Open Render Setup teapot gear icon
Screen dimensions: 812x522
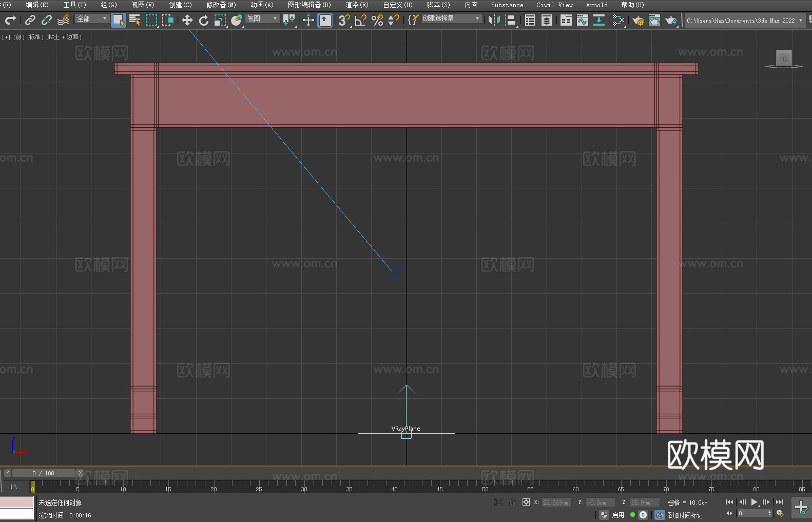click(x=638, y=20)
